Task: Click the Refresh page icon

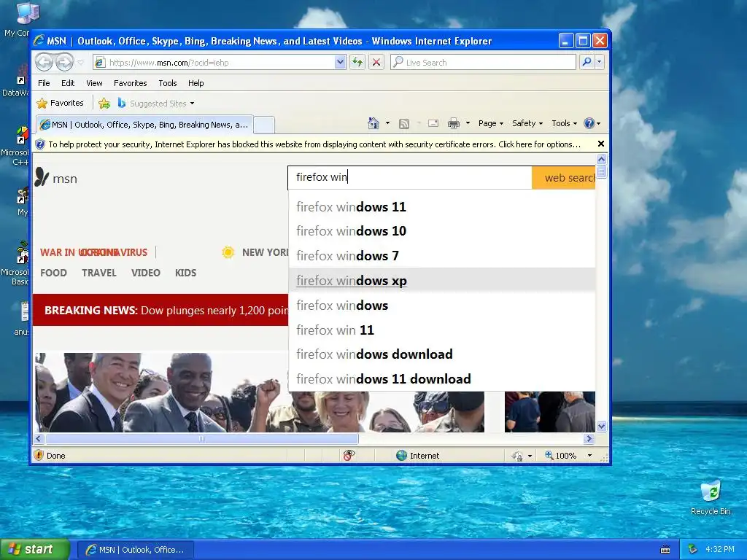Action: tap(357, 62)
